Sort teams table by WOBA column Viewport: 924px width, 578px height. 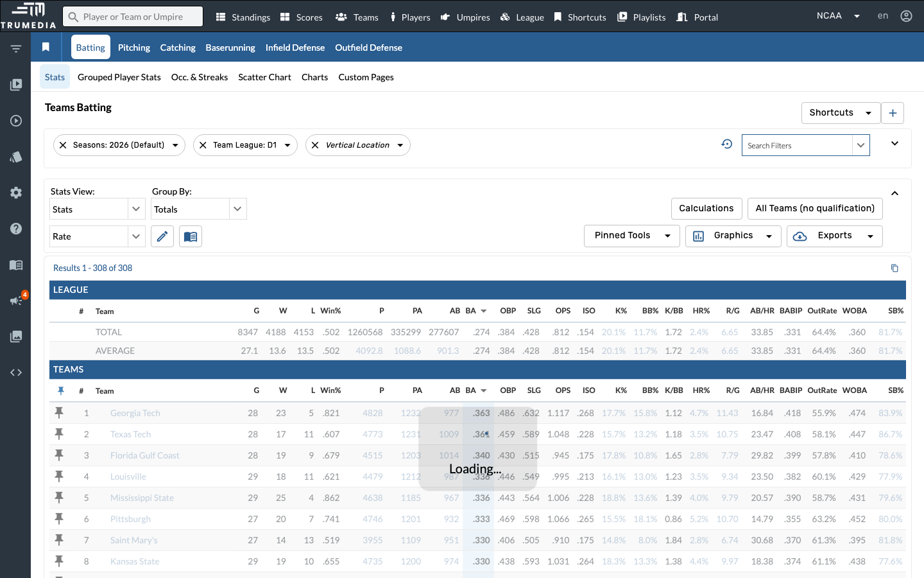click(x=855, y=390)
